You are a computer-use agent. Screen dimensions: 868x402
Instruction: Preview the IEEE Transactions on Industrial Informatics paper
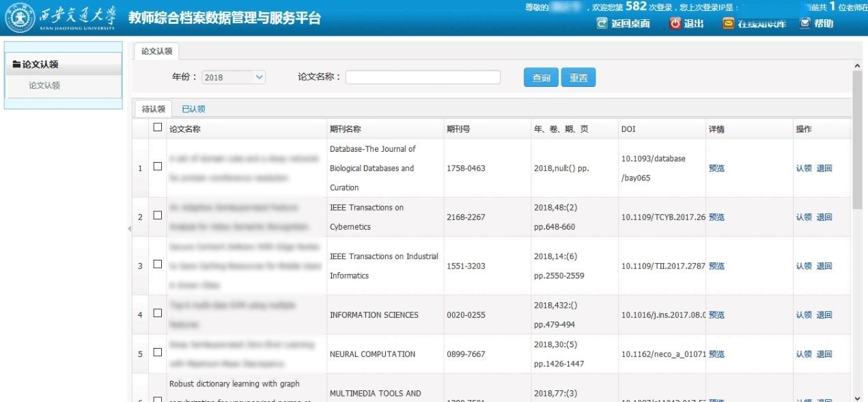click(716, 266)
